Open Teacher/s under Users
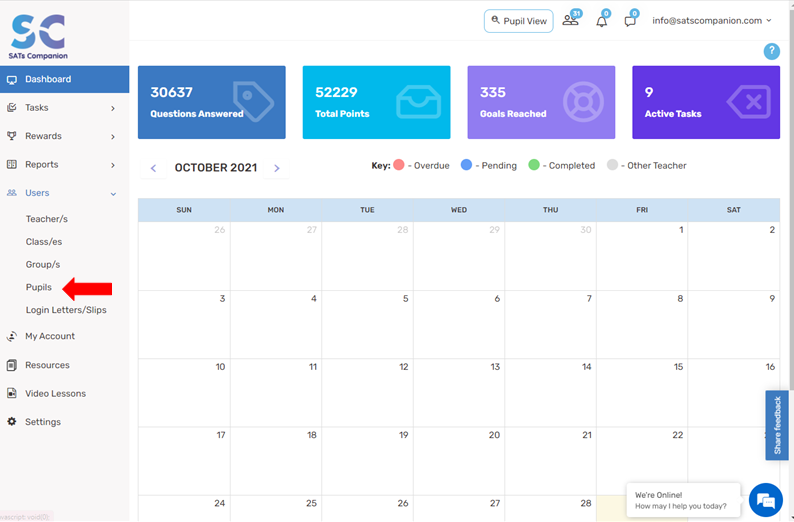794x522 pixels. 47,219
